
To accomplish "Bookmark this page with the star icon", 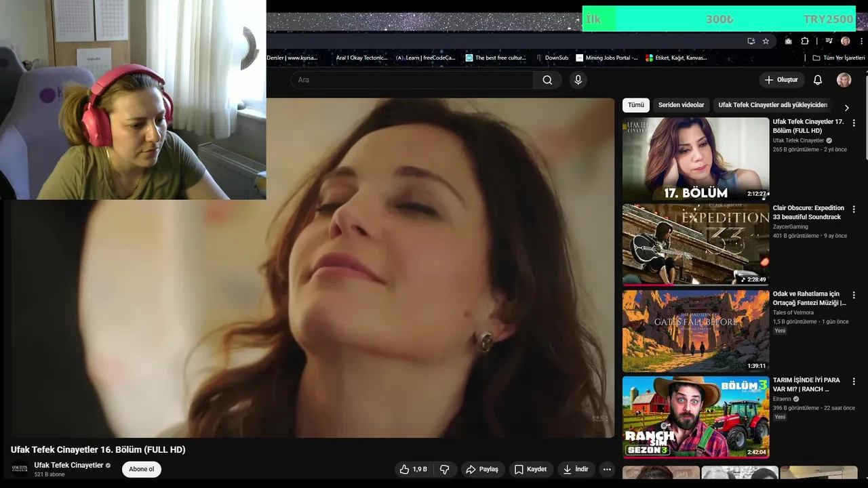I will coord(766,41).
